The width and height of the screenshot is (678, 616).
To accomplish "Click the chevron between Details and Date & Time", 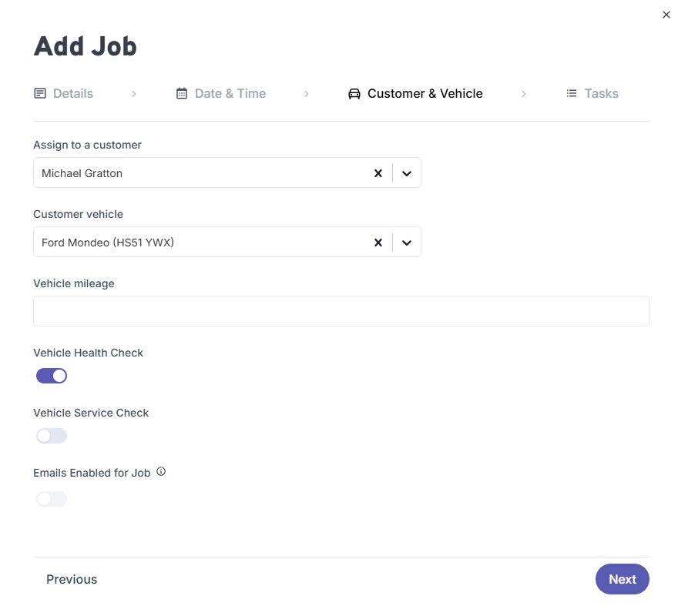I will 133,93.
